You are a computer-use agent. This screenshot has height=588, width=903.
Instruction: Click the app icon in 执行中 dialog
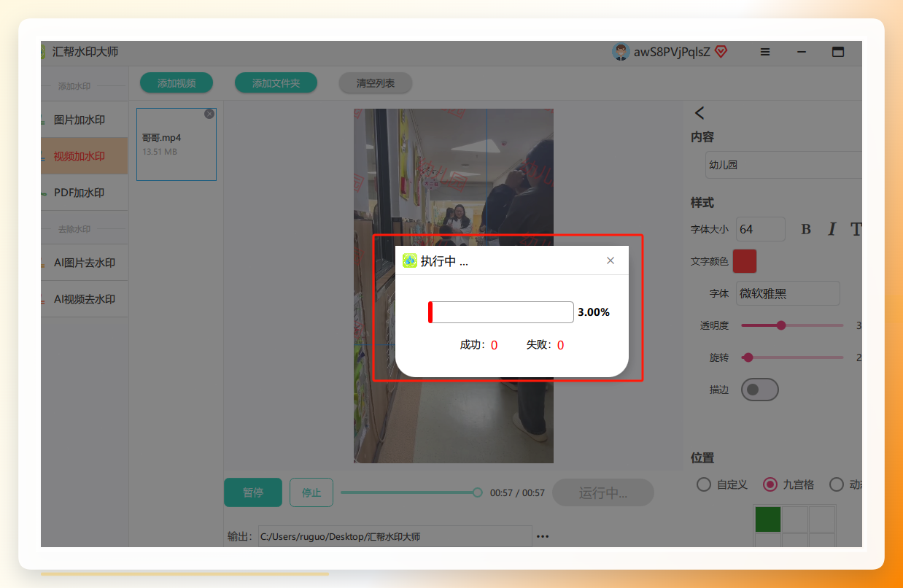coord(410,260)
